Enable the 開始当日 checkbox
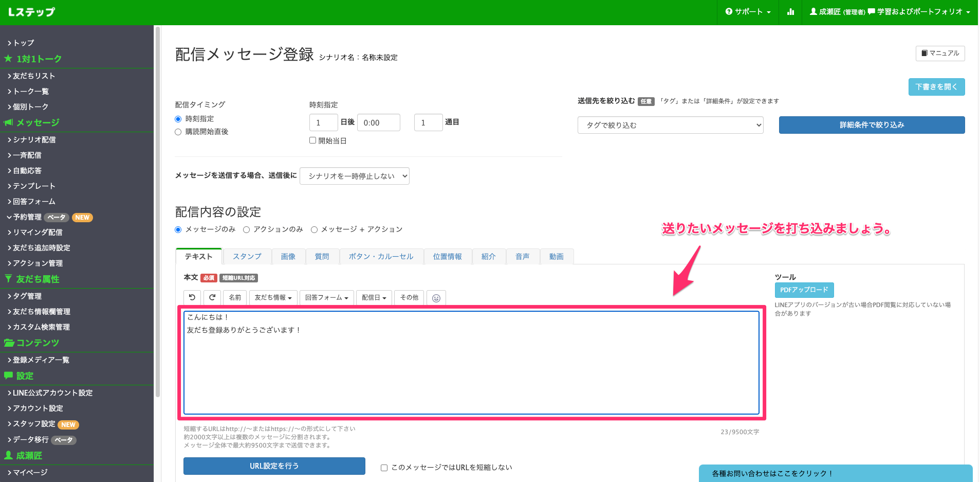This screenshot has height=482, width=980. [312, 140]
